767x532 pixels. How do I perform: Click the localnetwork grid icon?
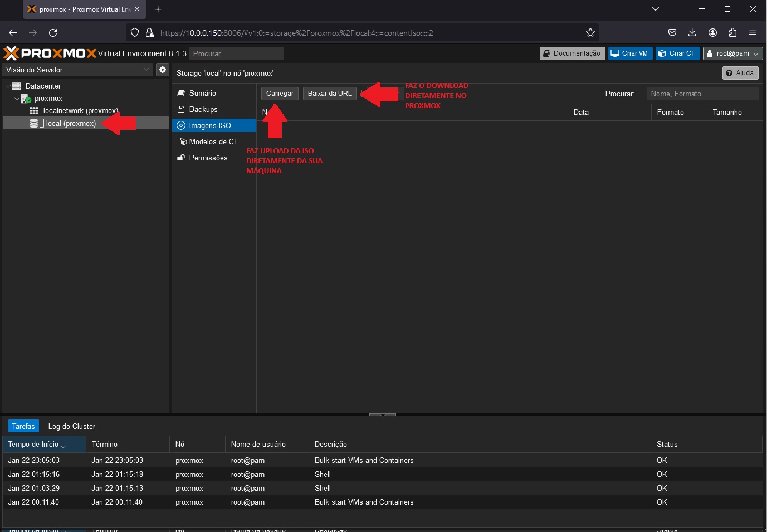tap(34, 111)
